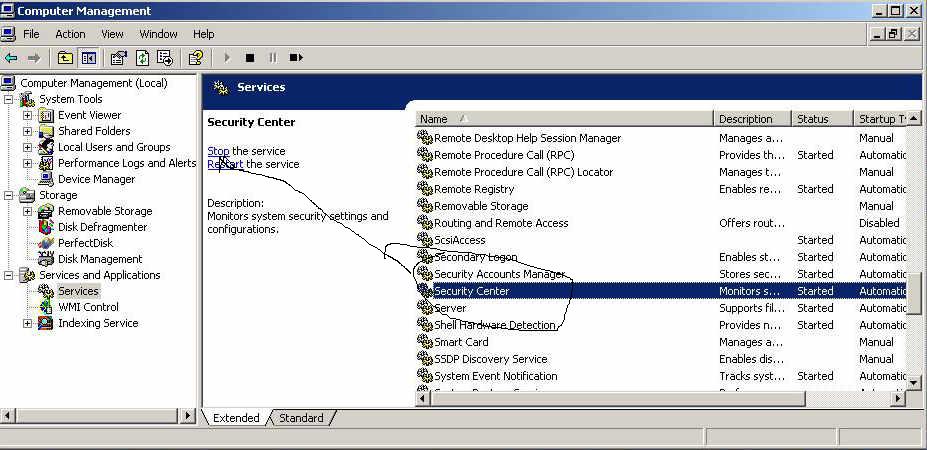Toggle the Show/Hide Console Tree icon
This screenshot has height=450, width=927.
[89, 57]
